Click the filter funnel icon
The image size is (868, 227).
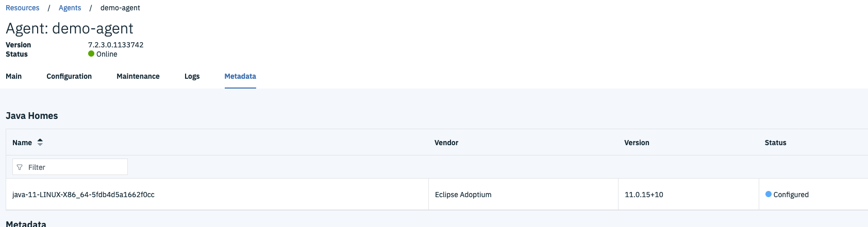20,167
